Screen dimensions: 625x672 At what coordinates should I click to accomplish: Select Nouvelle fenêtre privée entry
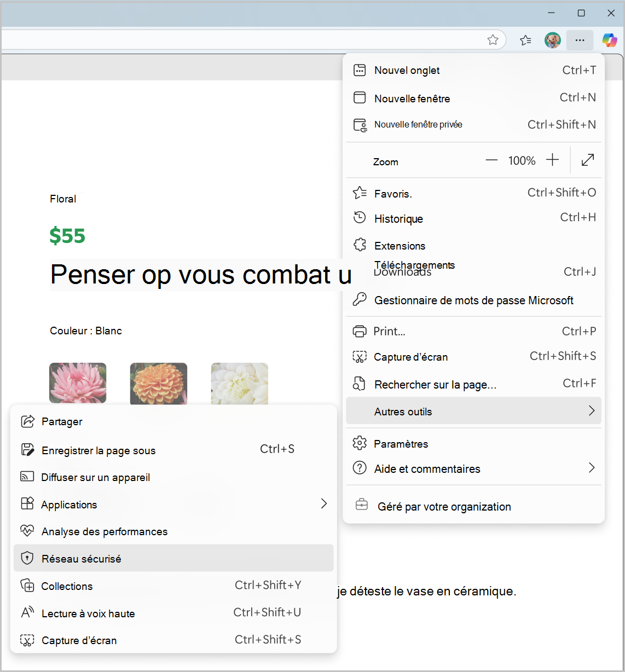[x=474, y=125]
